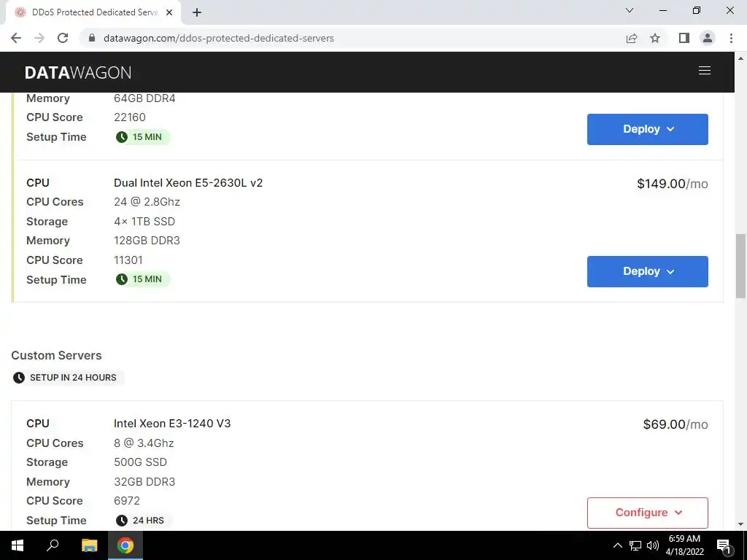The width and height of the screenshot is (747, 560).
Task: Configure the Xeon E3-1240 V3 server
Action: tap(648, 513)
